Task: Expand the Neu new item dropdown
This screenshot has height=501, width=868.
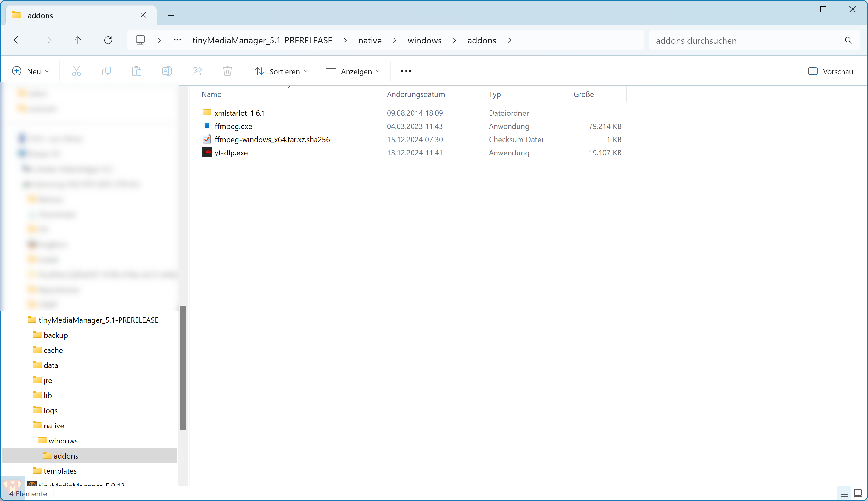Action: (30, 71)
